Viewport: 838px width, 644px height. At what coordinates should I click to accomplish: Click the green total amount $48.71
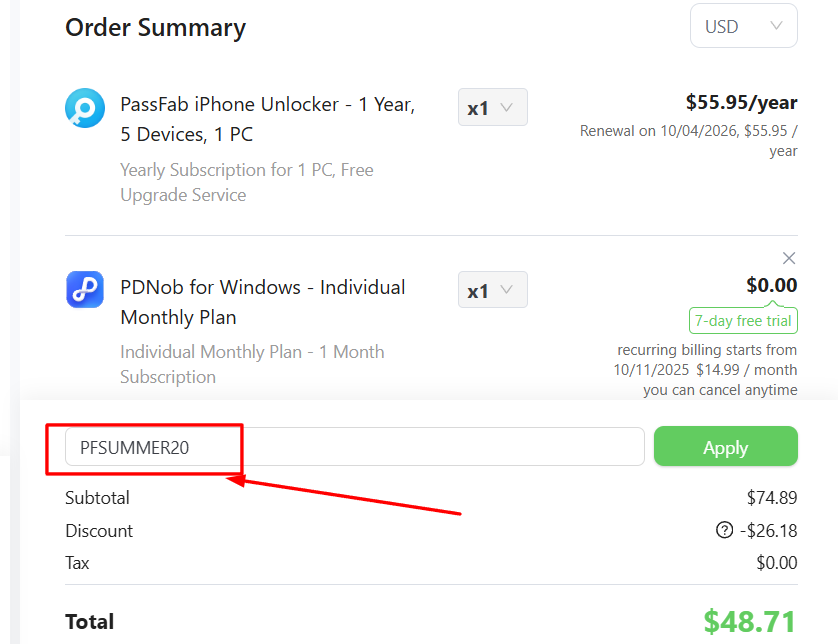point(750,621)
